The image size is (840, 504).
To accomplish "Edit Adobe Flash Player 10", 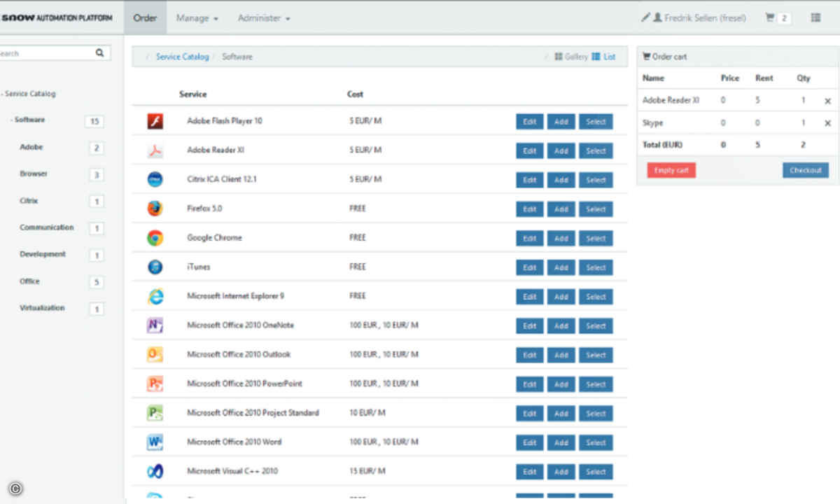I will (530, 122).
